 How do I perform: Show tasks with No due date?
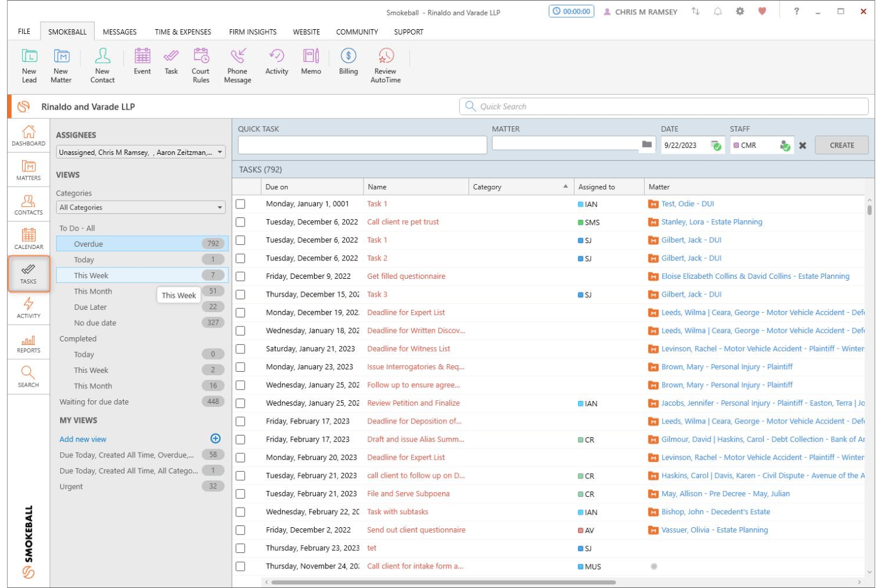click(x=142, y=323)
